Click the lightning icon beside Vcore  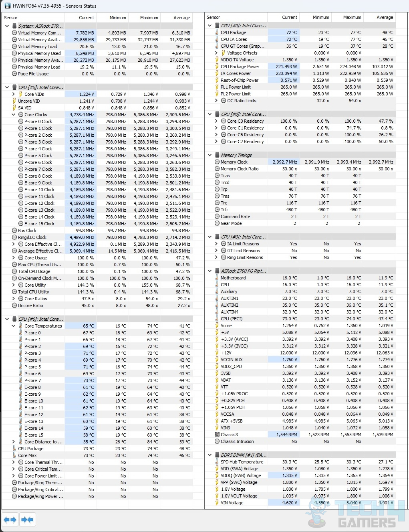(x=217, y=326)
